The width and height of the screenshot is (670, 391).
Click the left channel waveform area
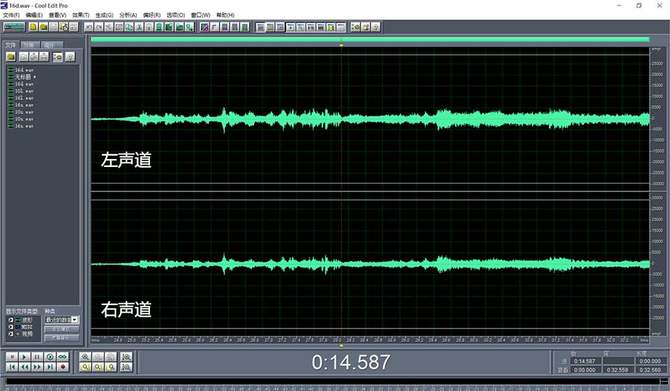370,119
